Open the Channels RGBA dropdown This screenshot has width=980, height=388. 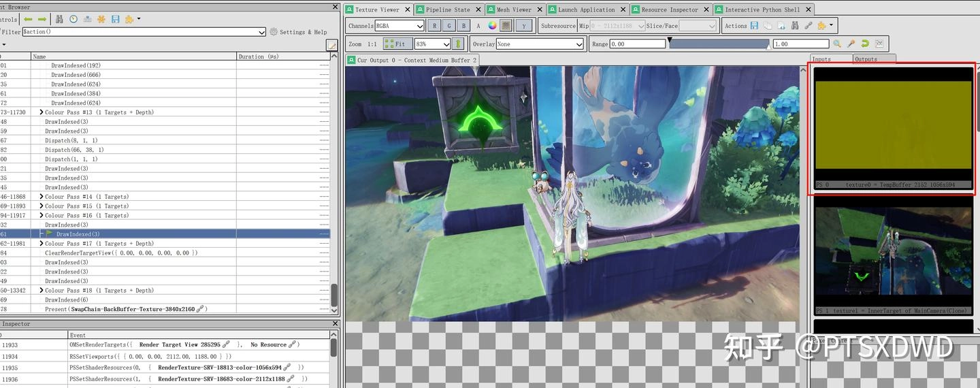pyautogui.click(x=399, y=25)
